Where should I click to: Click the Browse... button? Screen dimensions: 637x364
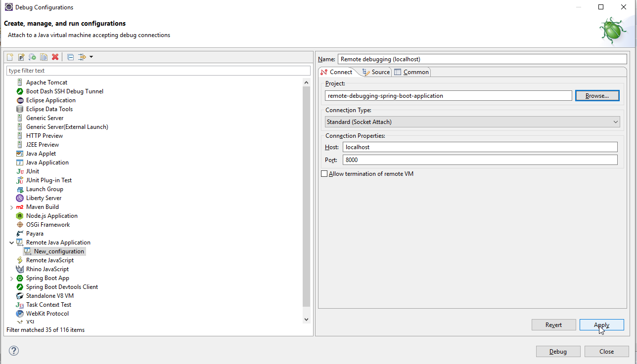597,96
